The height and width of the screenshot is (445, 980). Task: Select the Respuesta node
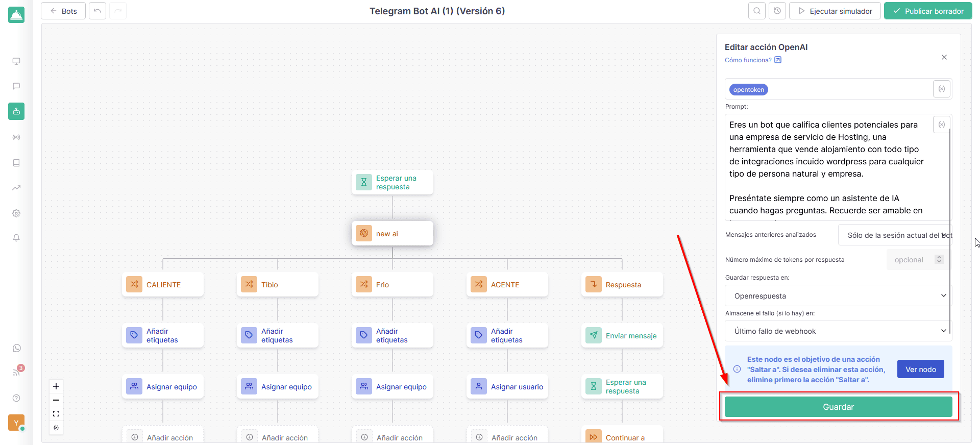(622, 284)
